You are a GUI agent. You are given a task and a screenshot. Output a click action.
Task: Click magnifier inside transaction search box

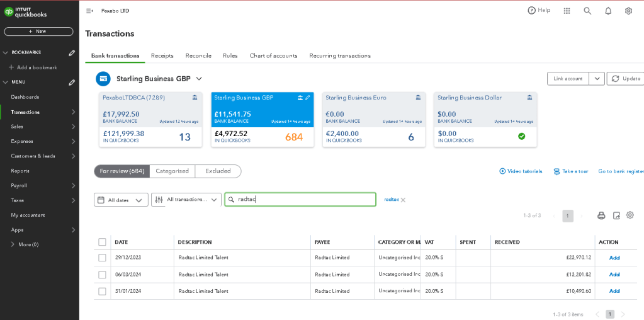click(231, 200)
